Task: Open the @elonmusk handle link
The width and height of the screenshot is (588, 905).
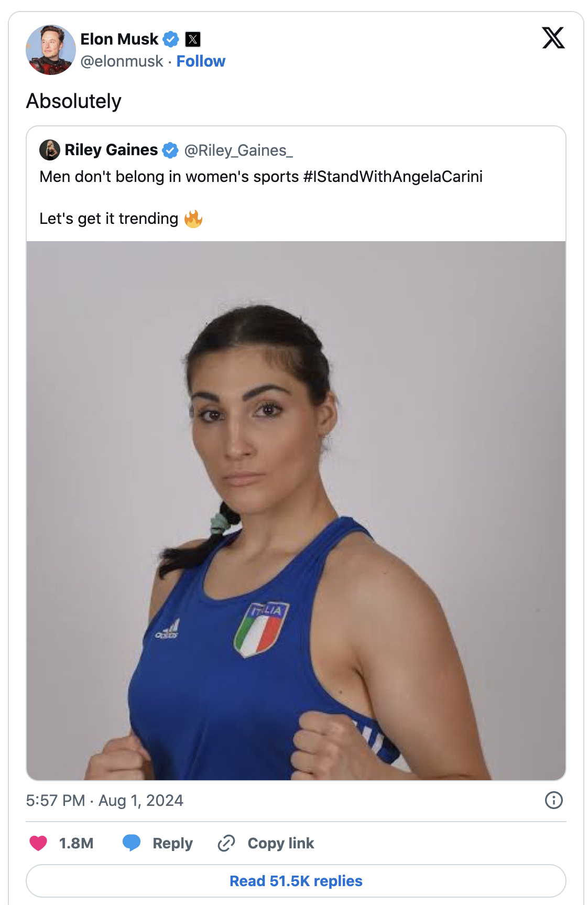Action: [122, 61]
